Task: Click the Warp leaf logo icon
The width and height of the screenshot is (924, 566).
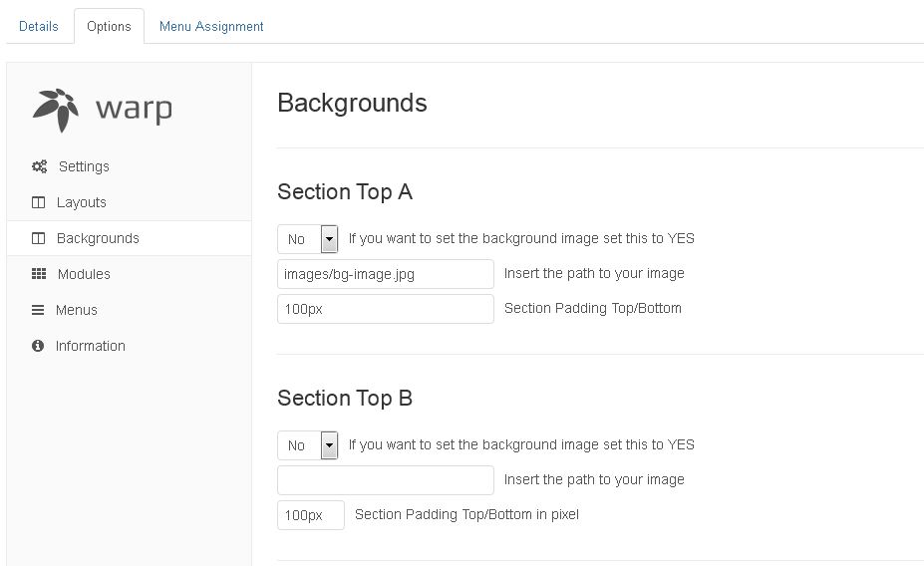Action: click(x=56, y=110)
